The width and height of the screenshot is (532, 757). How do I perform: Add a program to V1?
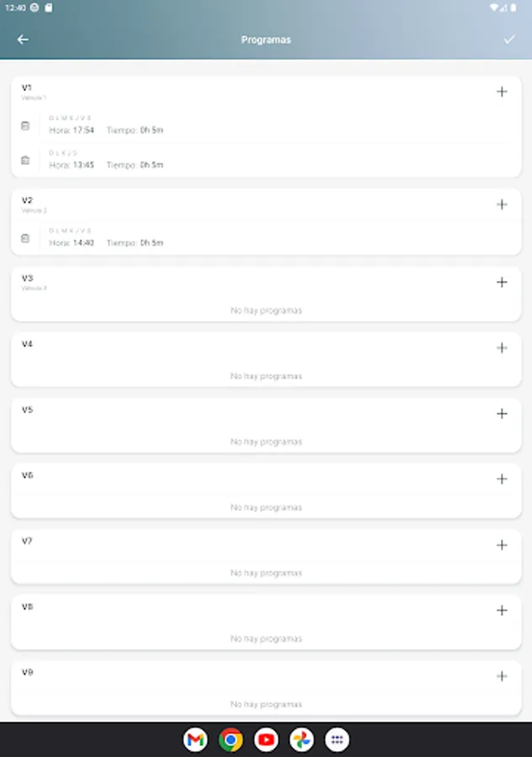(x=502, y=92)
